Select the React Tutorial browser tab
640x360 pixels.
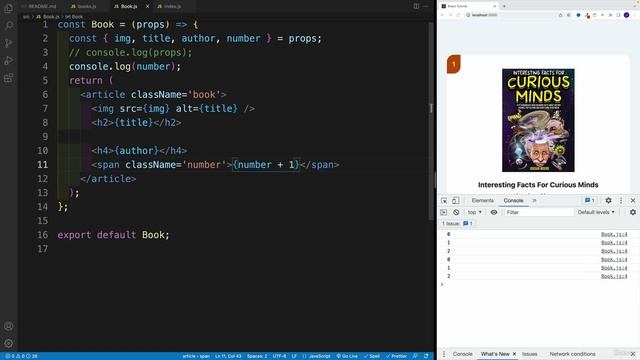click(x=468, y=6)
